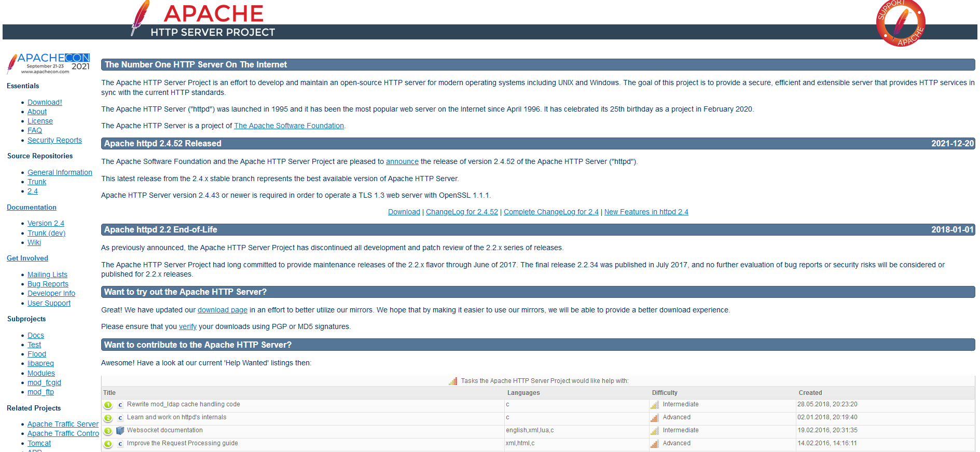Image resolution: width=980 pixels, height=452 pixels.
Task: Open Security Reports link
Action: tap(54, 140)
